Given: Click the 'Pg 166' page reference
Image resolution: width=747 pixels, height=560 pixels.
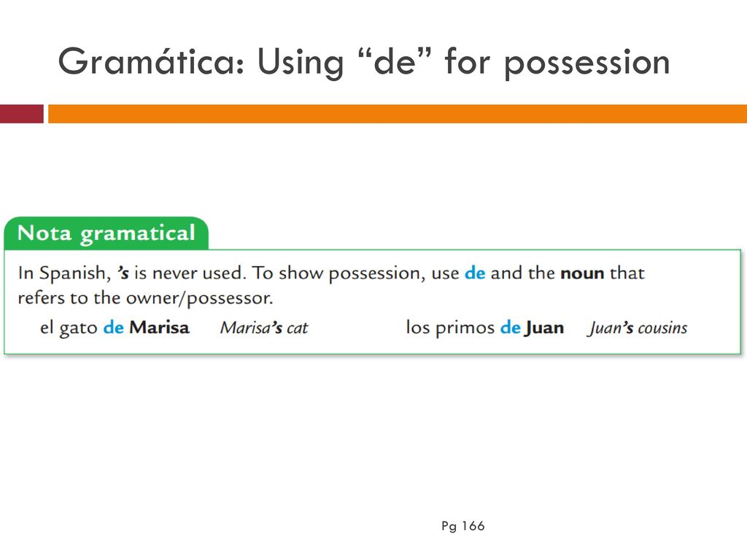Looking at the screenshot, I should pos(463,526).
